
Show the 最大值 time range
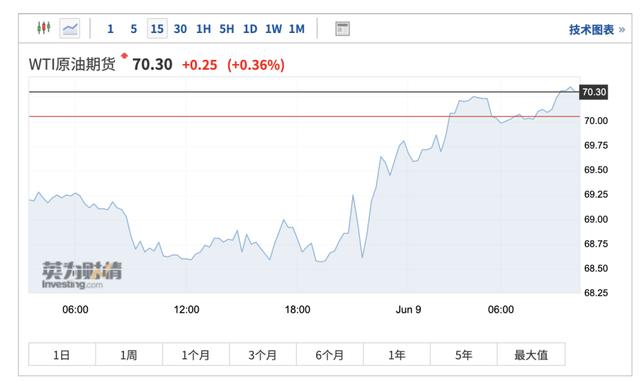coord(531,354)
